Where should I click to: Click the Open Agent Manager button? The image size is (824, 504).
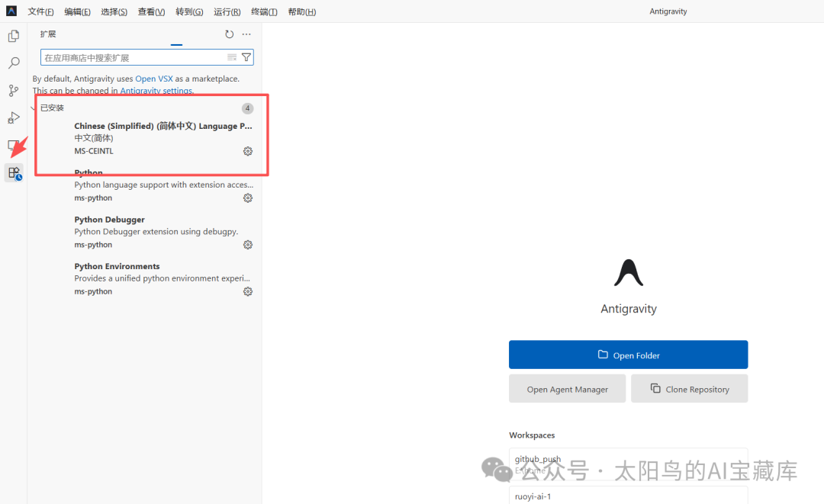[x=567, y=389]
